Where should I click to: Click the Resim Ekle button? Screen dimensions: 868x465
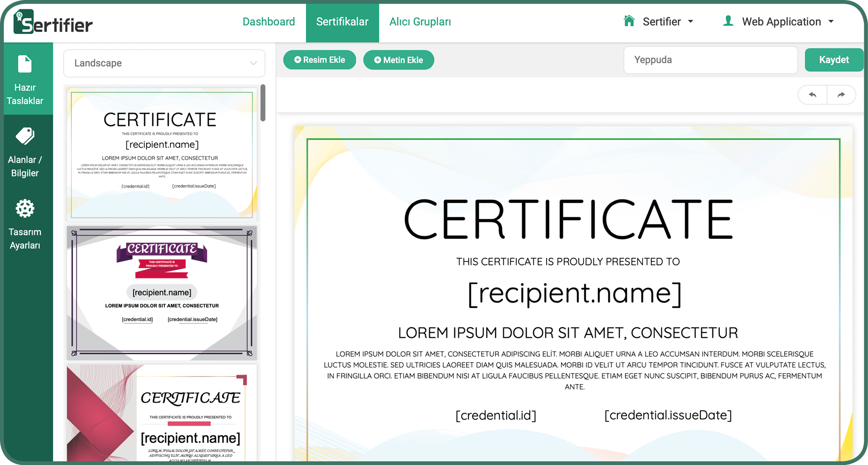[320, 60]
